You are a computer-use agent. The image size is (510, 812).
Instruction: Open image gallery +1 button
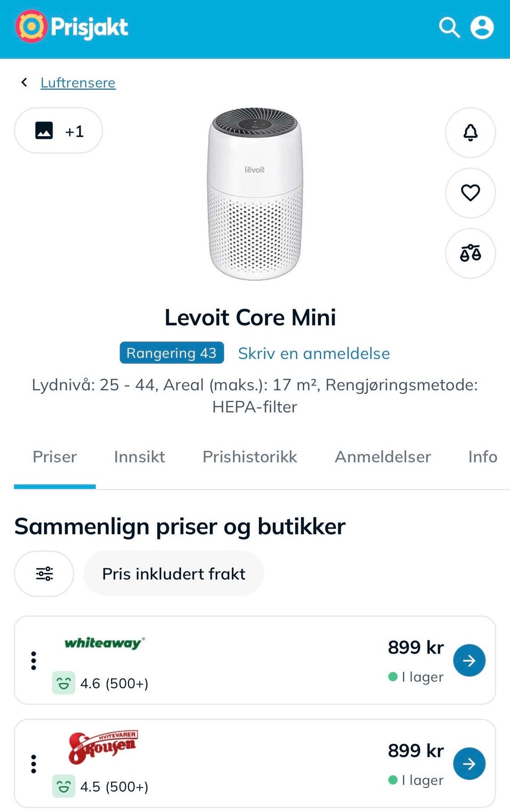(x=58, y=130)
